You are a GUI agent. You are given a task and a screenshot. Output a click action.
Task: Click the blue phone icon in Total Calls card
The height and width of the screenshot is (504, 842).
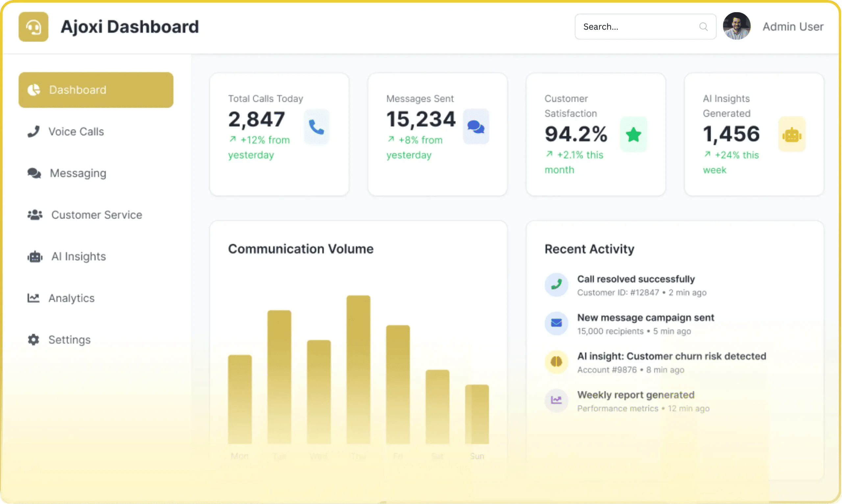316,127
